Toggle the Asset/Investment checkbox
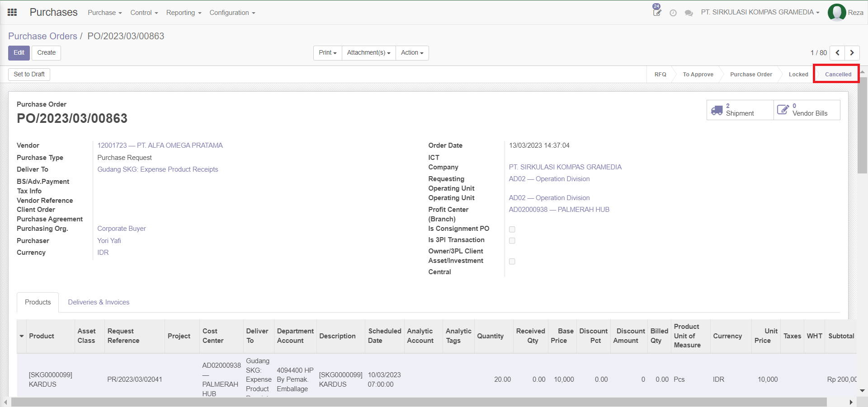The height and width of the screenshot is (407, 868). click(512, 262)
